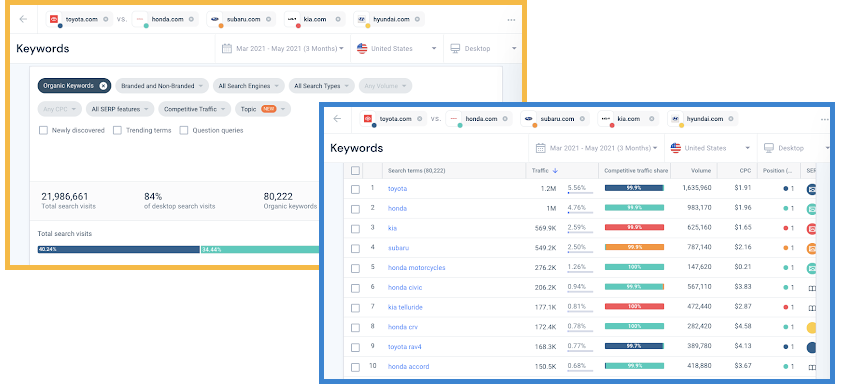Go back using arrow in blue window
841x386 pixels.
coord(337,118)
